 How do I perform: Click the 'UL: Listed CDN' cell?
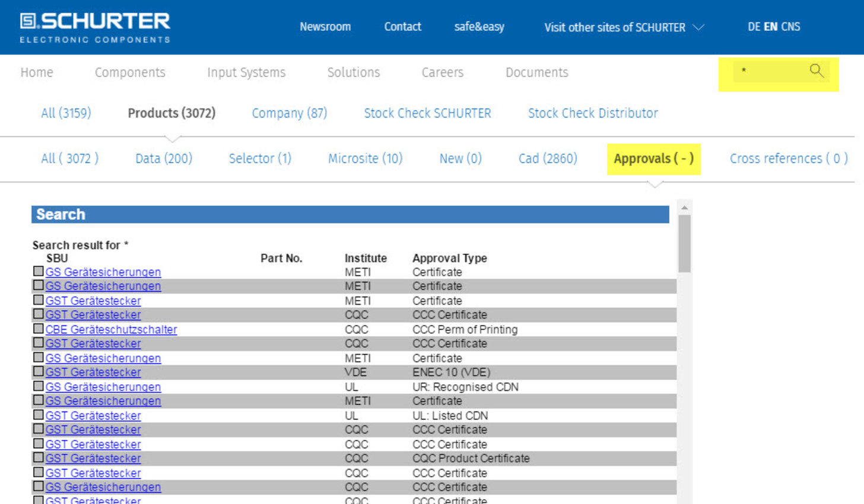tap(450, 416)
